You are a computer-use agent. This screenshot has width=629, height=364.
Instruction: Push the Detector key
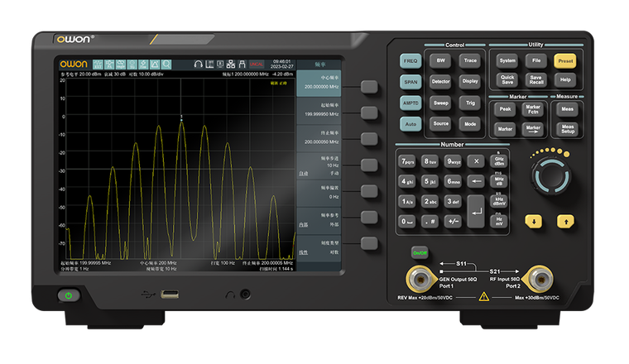(x=440, y=82)
